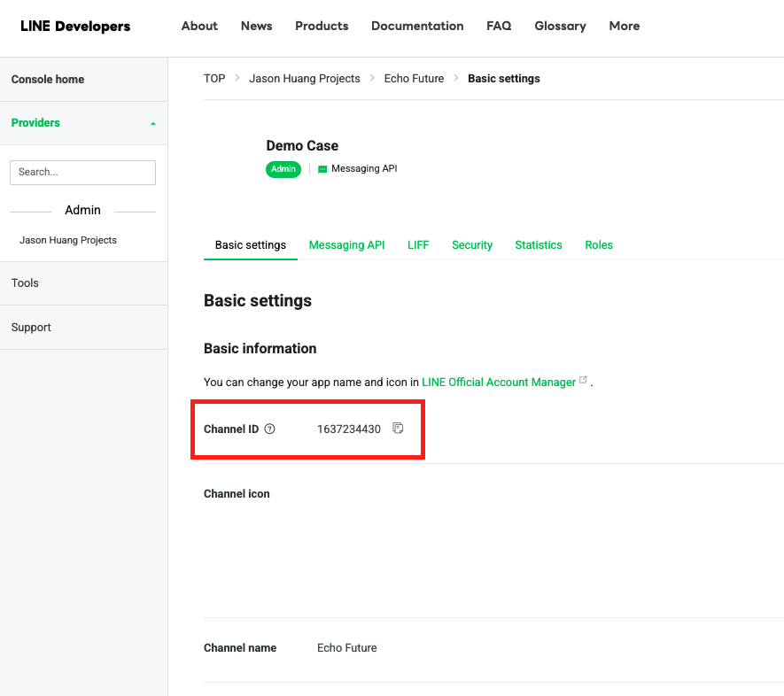Select Jason Huang Projects in sidebar
The width and height of the screenshot is (784, 696).
(x=68, y=240)
